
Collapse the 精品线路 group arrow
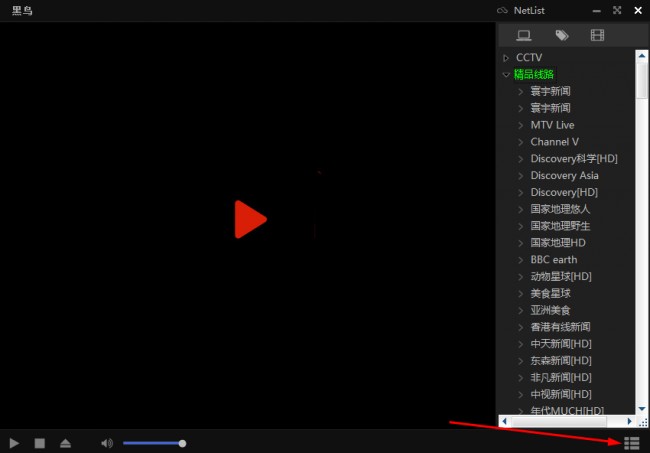[x=506, y=75]
